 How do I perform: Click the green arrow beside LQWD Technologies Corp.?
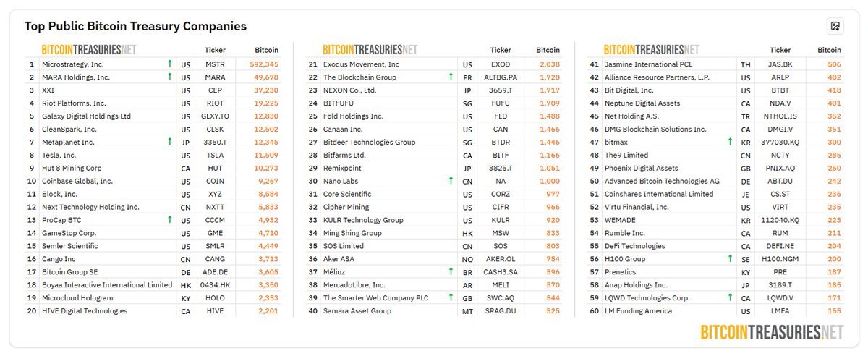click(730, 298)
